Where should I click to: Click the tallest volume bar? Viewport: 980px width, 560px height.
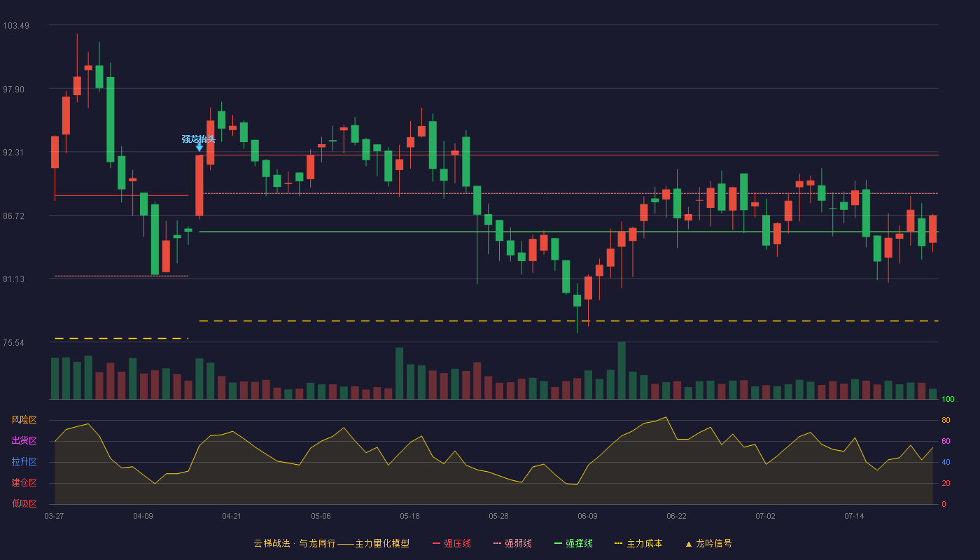pyautogui.click(x=622, y=370)
